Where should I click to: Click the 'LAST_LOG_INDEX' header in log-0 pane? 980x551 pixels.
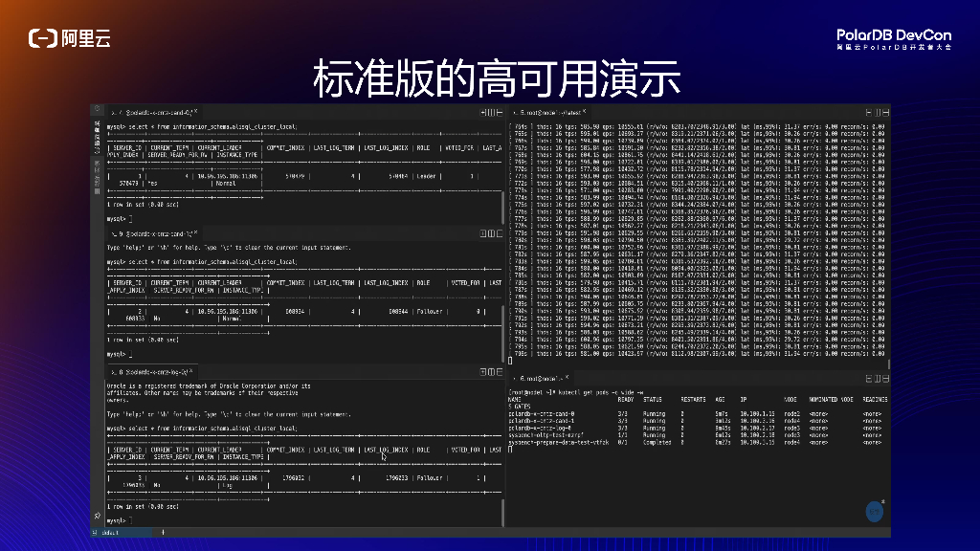click(386, 450)
